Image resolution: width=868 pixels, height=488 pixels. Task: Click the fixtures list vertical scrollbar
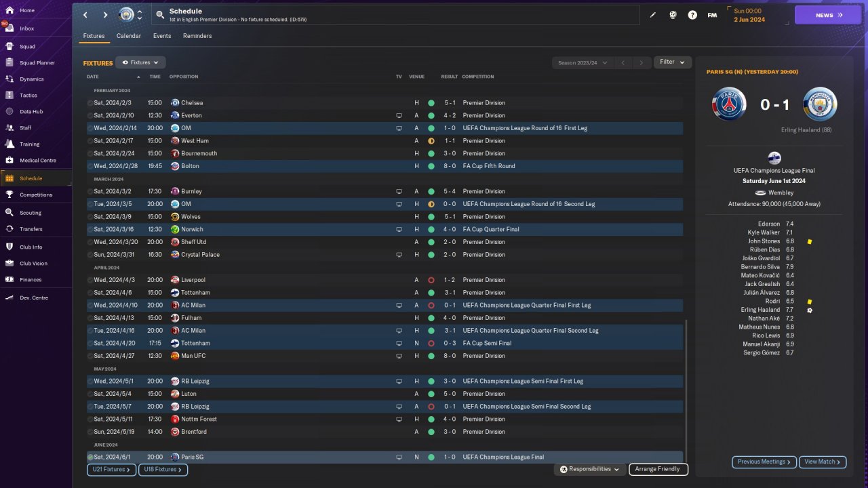686,391
